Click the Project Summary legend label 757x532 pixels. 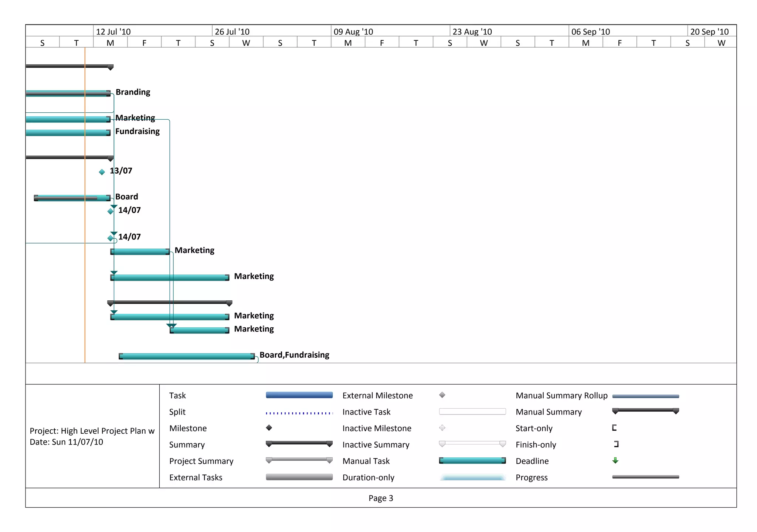(201, 461)
